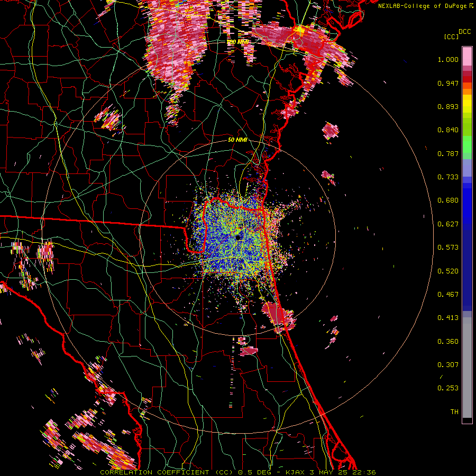Pick the gray band on color bar
Image resolution: width=476 pixels, height=476 pixels.
click(467, 368)
